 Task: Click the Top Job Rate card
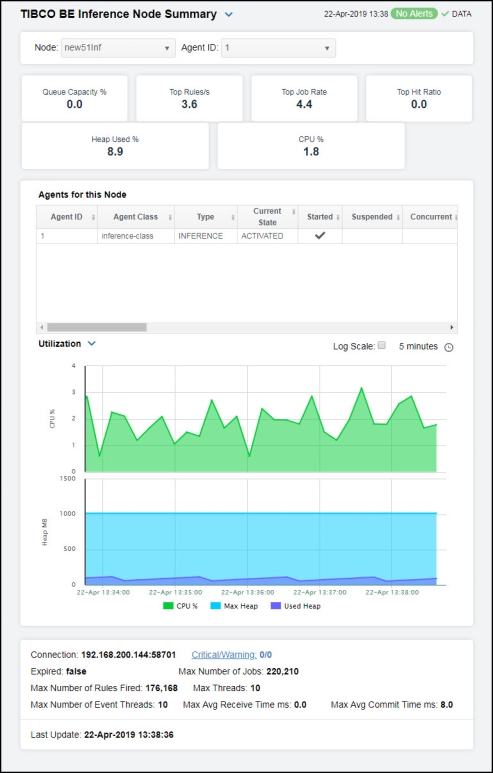coord(304,99)
